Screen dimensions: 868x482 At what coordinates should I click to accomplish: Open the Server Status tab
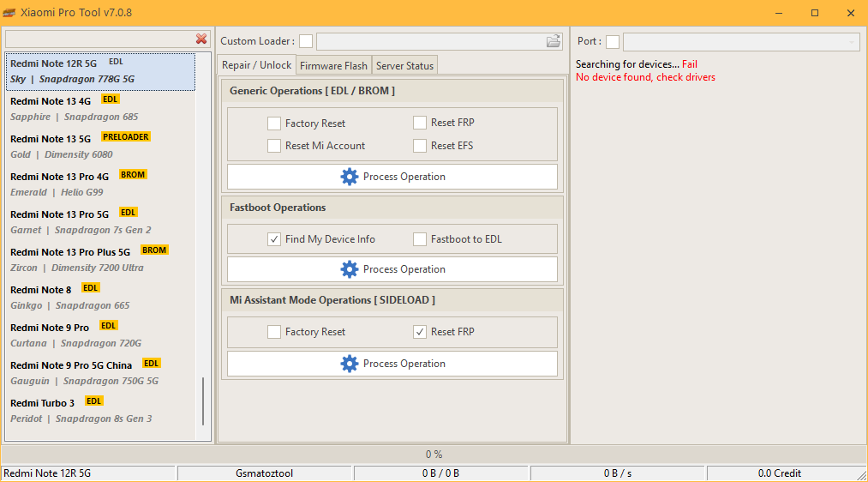[x=404, y=65]
